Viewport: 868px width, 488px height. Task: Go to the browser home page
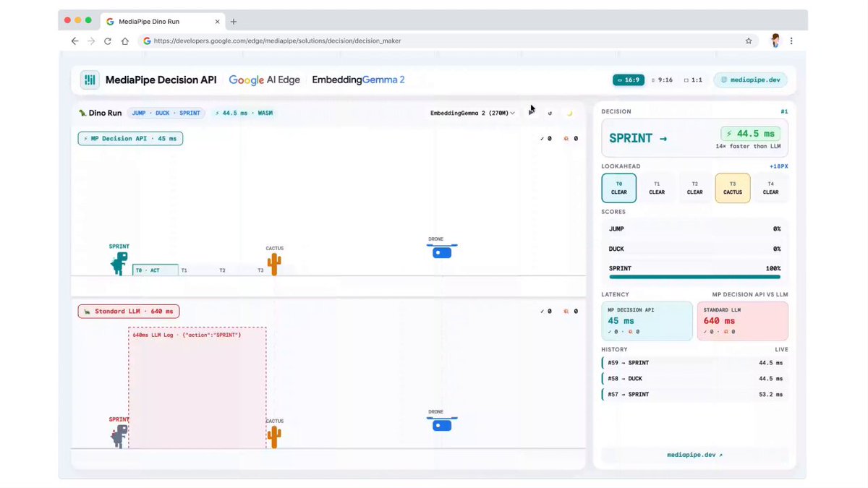pos(125,41)
